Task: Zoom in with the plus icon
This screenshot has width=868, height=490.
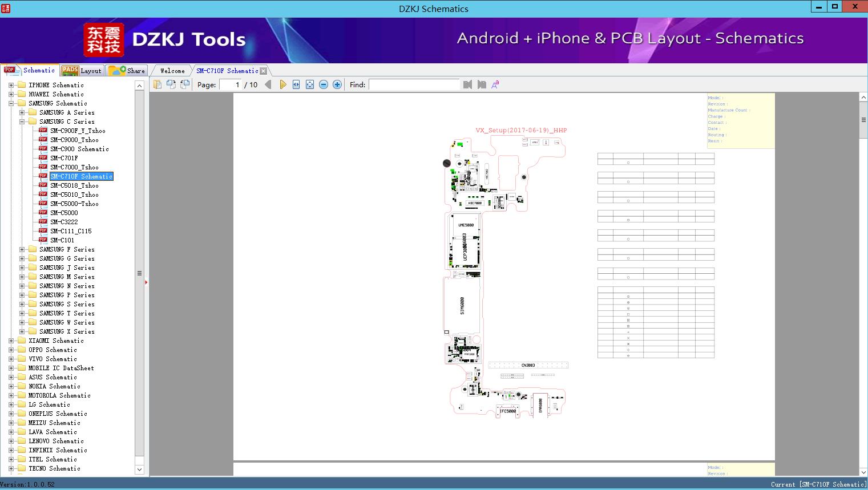Action: point(337,84)
